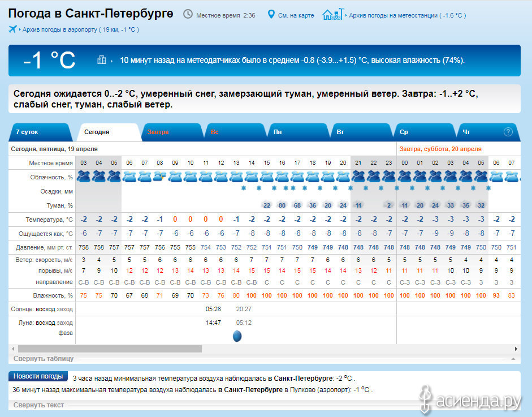The height and width of the screenshot is (417, 532).
Task: Click cloudiness icon for hour 16 today
Action: 282,177
